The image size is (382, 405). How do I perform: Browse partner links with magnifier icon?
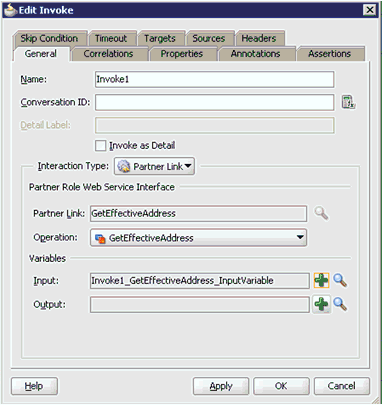pos(321,213)
